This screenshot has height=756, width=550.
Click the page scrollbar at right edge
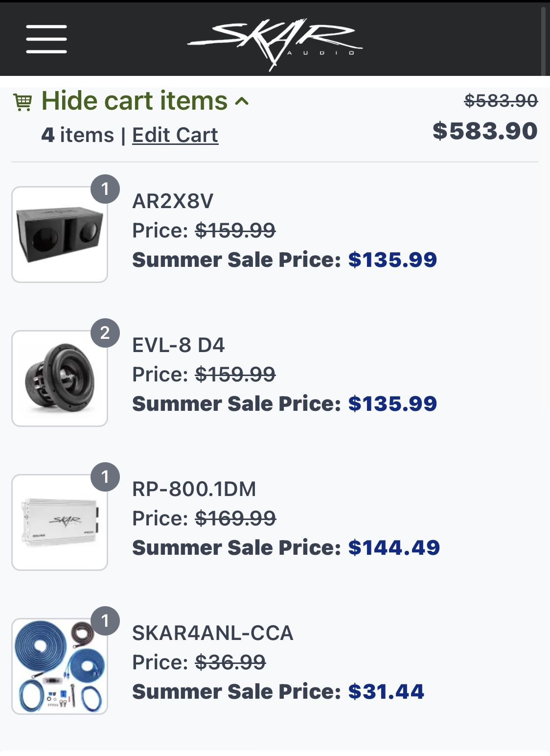pyautogui.click(x=543, y=39)
